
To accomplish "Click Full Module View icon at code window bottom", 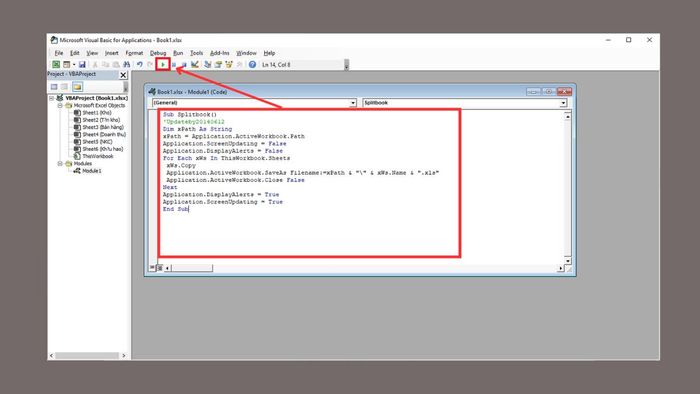I will 159,268.
